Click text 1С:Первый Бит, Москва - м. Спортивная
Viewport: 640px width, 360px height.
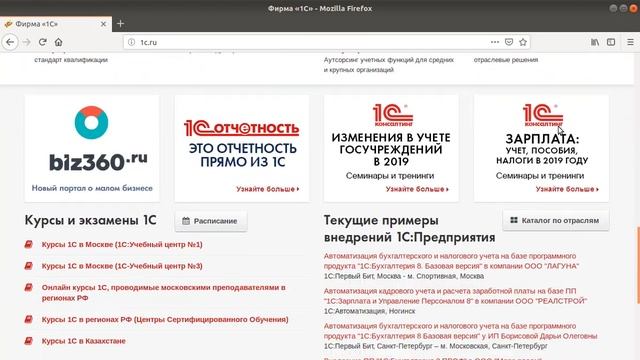[x=404, y=276]
